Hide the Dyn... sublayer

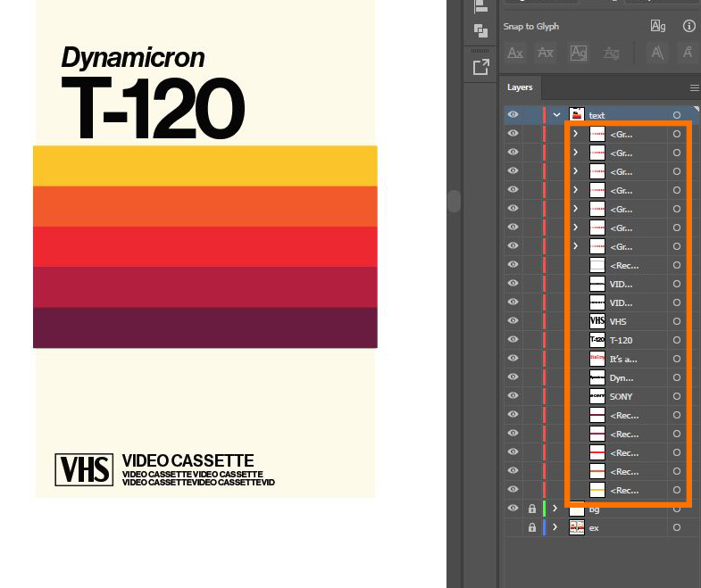click(513, 377)
